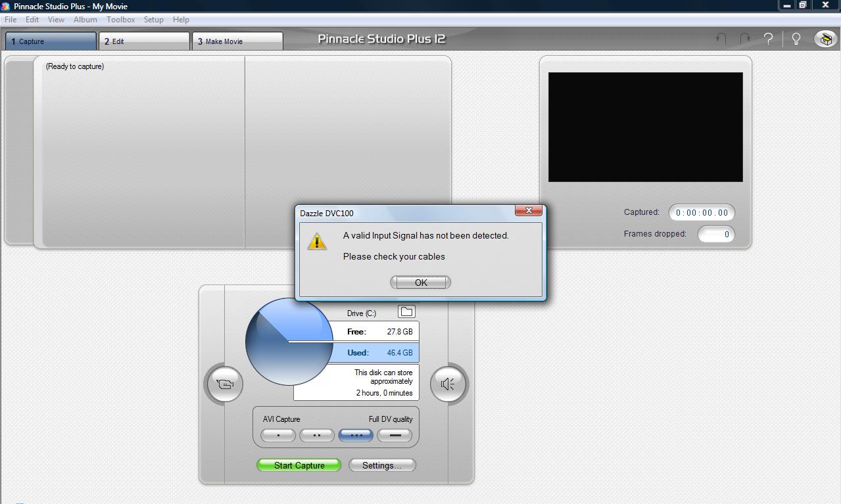Open the File menu
Screen dimensions: 841x504
click(x=11, y=20)
